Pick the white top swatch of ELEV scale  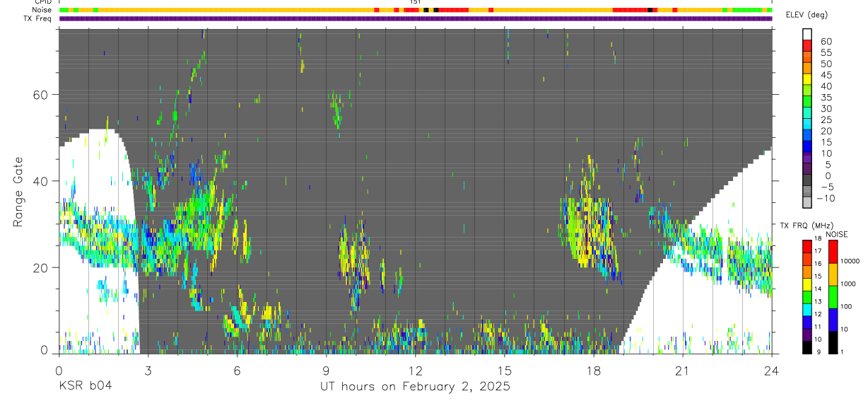807,34
